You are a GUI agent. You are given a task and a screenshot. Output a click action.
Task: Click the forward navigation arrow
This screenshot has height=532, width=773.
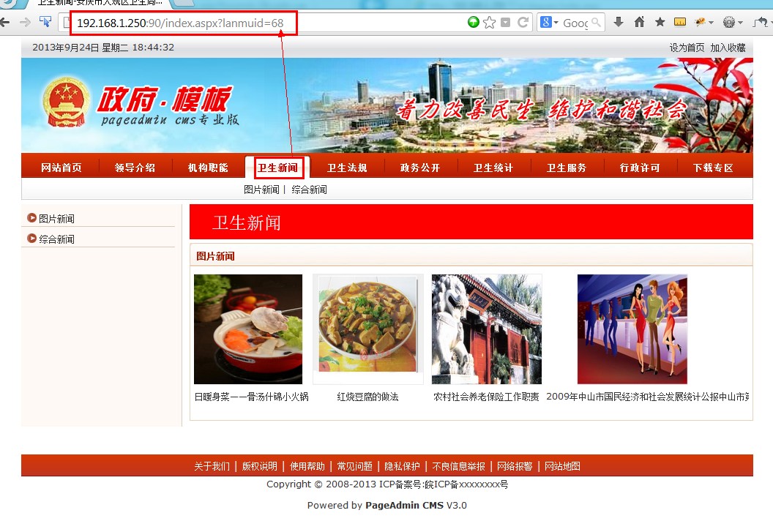(25, 23)
